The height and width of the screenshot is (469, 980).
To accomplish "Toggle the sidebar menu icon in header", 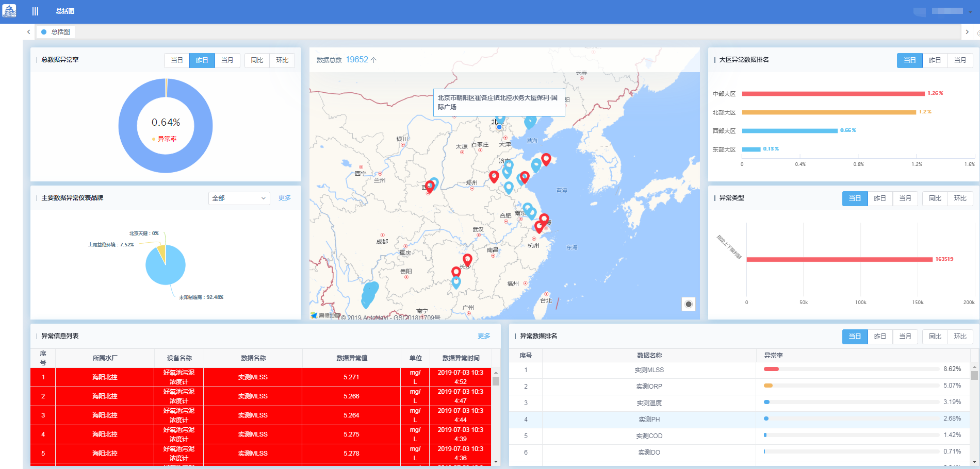I will [x=35, y=11].
